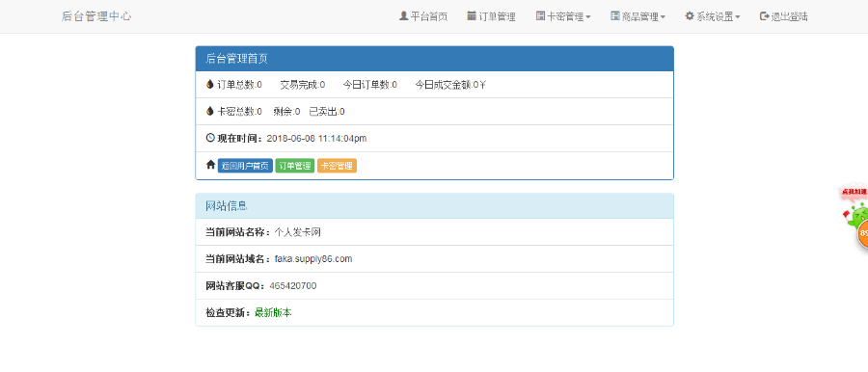Image resolution: width=868 pixels, height=372 pixels.
Task: Click the home icon beside 返回用户首页
Action: click(210, 165)
